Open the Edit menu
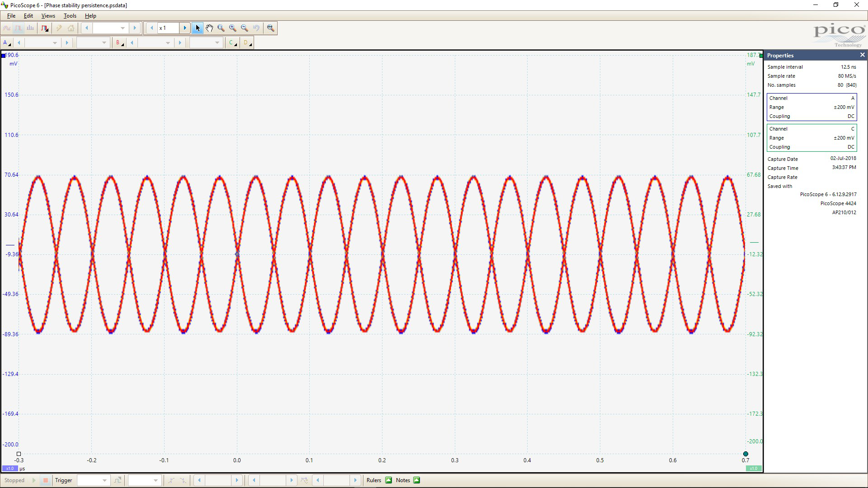868x488 pixels. pyautogui.click(x=28, y=16)
